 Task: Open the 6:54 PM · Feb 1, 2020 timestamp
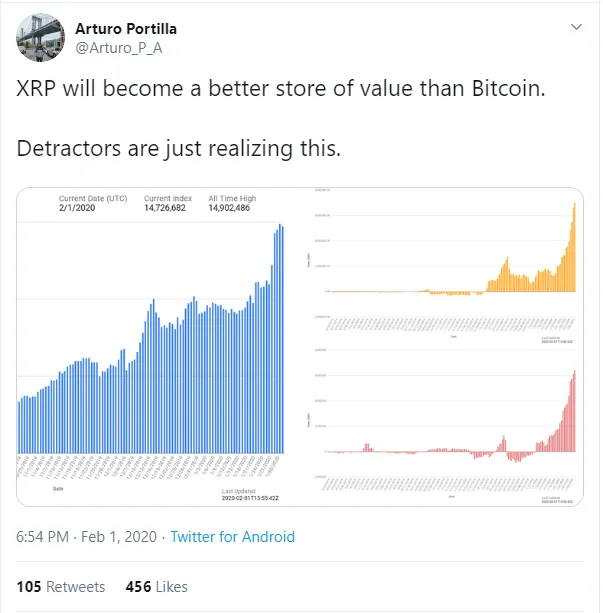click(x=88, y=537)
